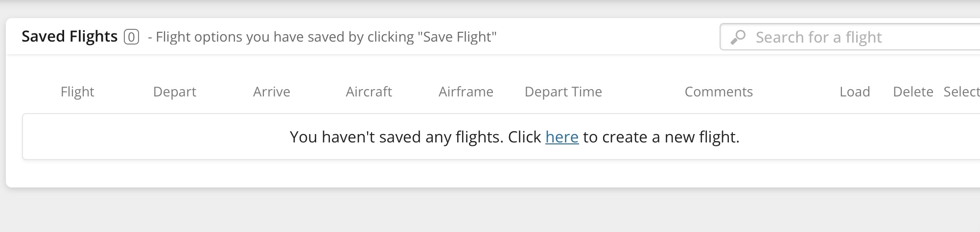The image size is (980, 232).
Task: Sort by the Aircraft column header
Action: coord(369,92)
